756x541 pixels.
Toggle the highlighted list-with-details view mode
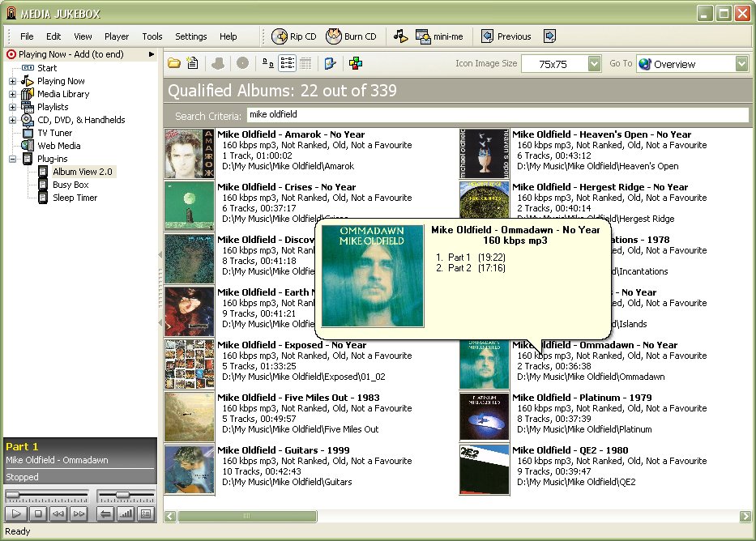click(x=288, y=64)
